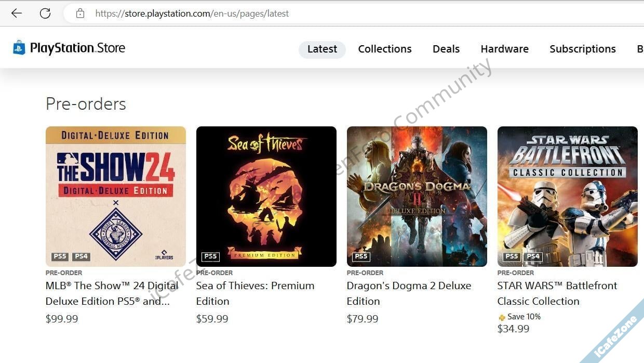Select the Subscriptions tab
644x363 pixels.
coord(583,49)
